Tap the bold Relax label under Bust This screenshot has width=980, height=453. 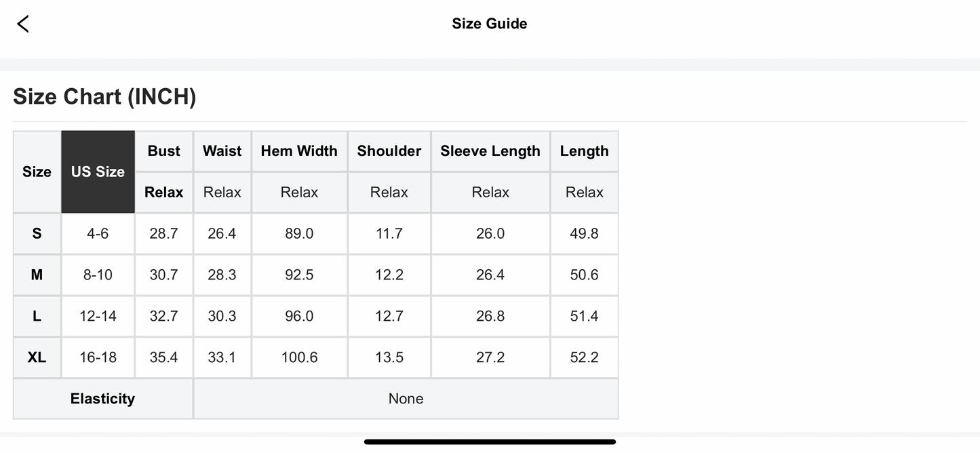(164, 193)
